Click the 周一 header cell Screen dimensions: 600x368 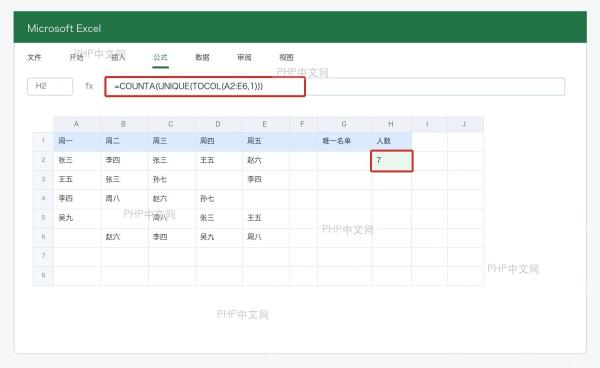pyautogui.click(x=77, y=141)
